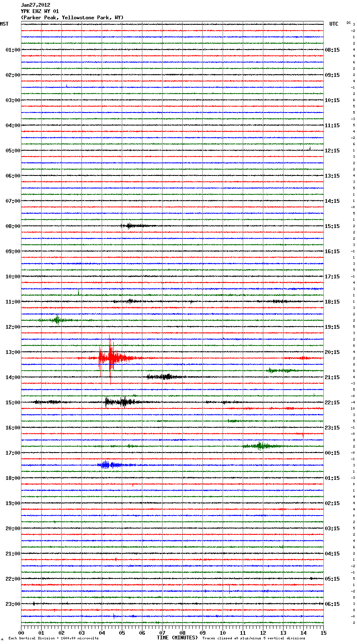Select the station code YPK EHZ WY 01
This screenshot has width=357, height=644.
tap(40, 11)
